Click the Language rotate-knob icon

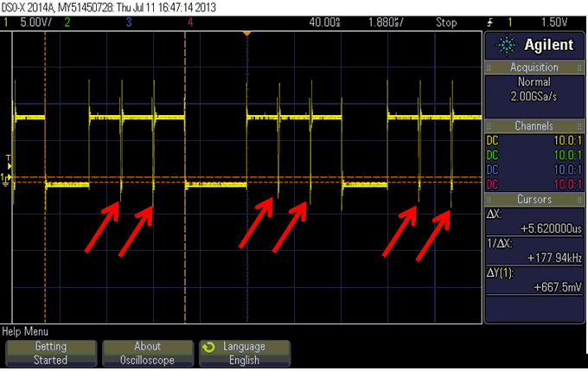(208, 347)
